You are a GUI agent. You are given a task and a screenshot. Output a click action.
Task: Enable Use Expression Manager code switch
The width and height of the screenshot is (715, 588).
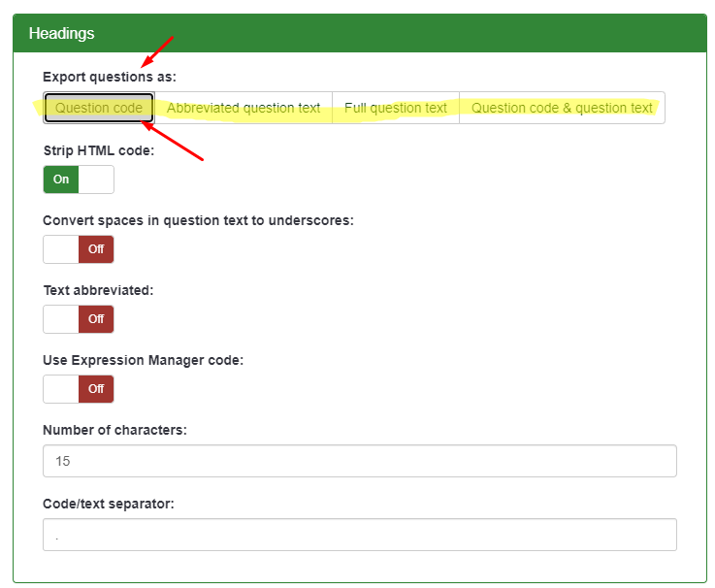[78, 389]
